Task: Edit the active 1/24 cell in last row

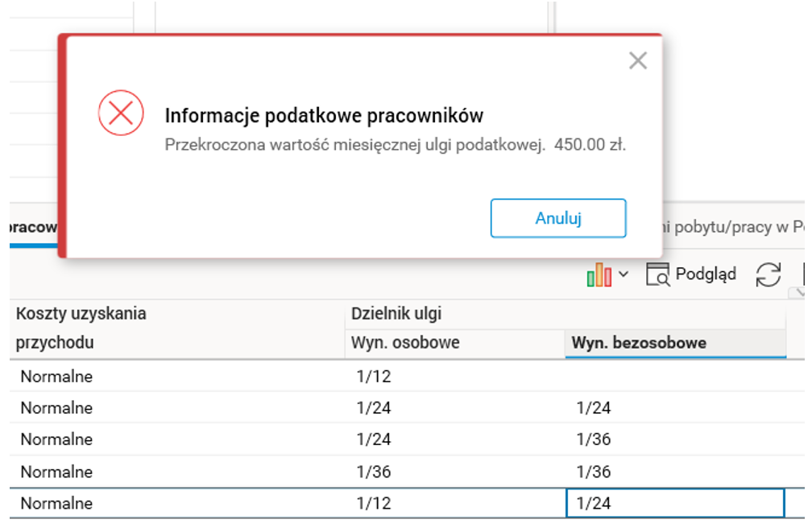Action: (675, 504)
